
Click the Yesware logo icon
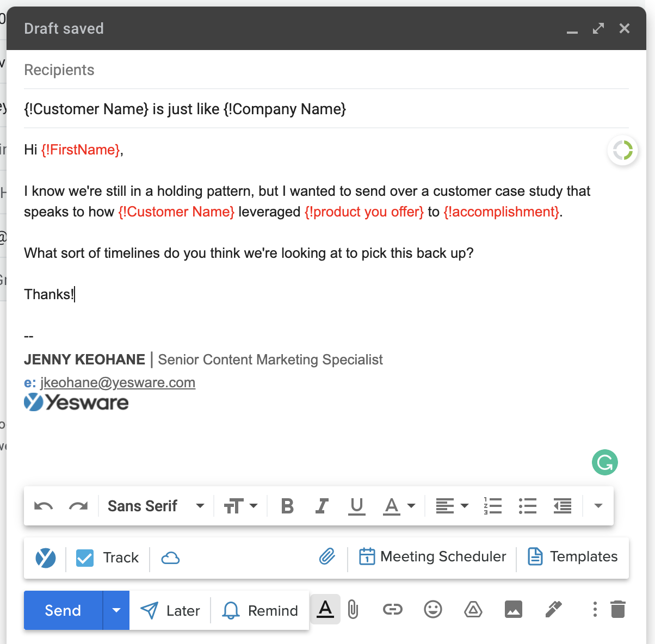tap(45, 558)
